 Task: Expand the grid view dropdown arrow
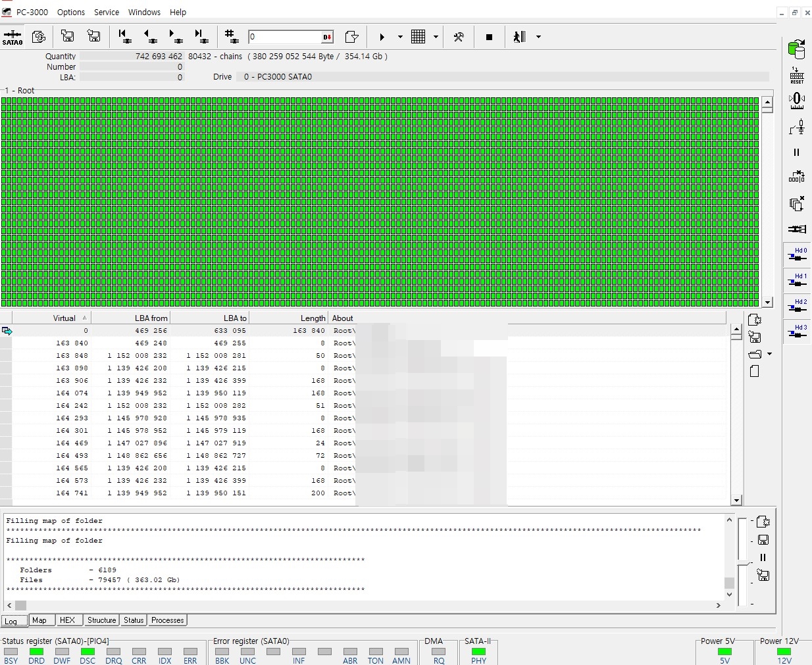(x=436, y=37)
